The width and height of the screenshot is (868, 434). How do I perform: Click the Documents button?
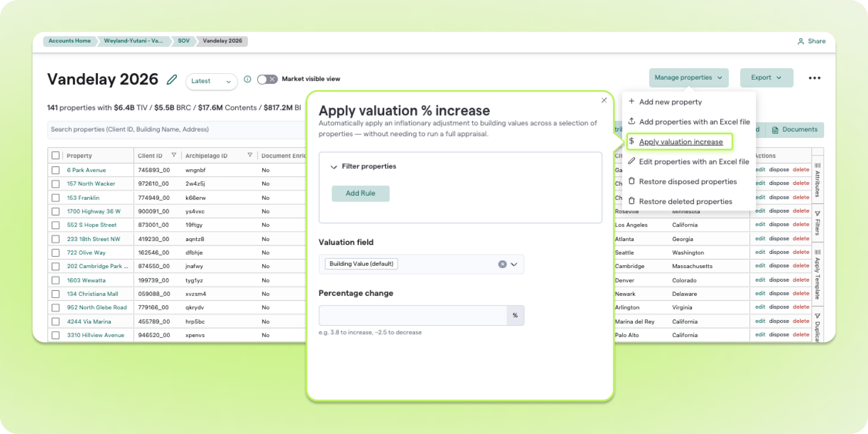[795, 130]
